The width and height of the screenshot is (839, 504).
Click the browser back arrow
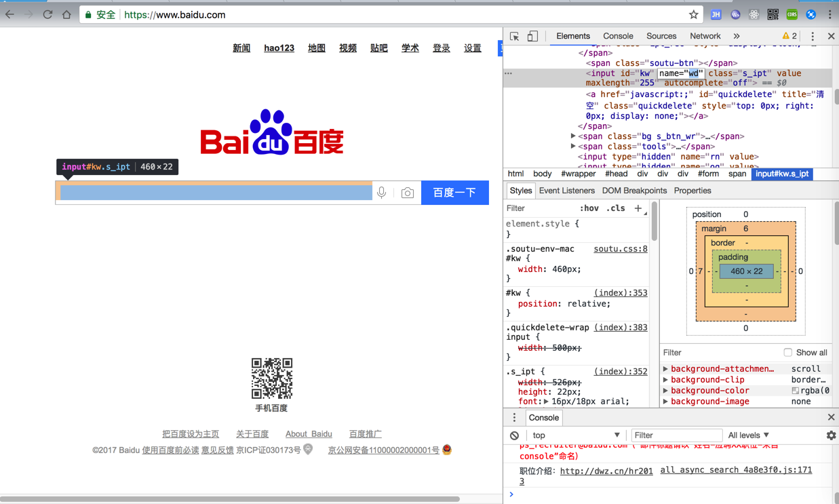9,14
